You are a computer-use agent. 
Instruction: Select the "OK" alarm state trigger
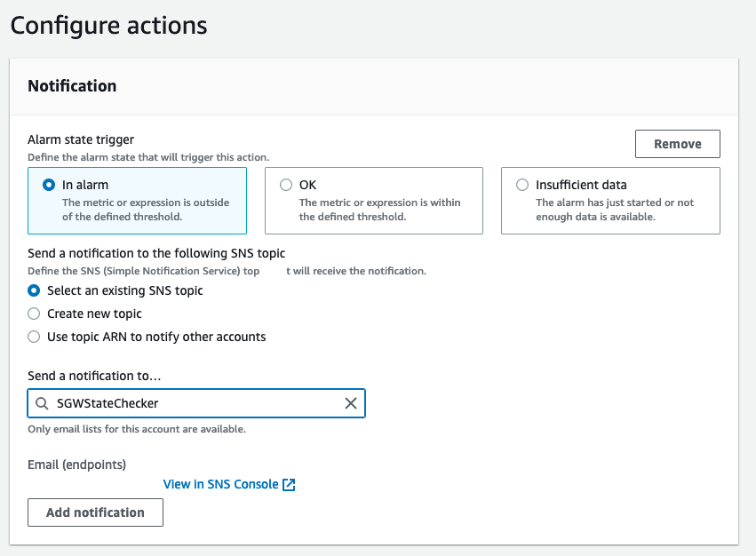pyautogui.click(x=286, y=185)
